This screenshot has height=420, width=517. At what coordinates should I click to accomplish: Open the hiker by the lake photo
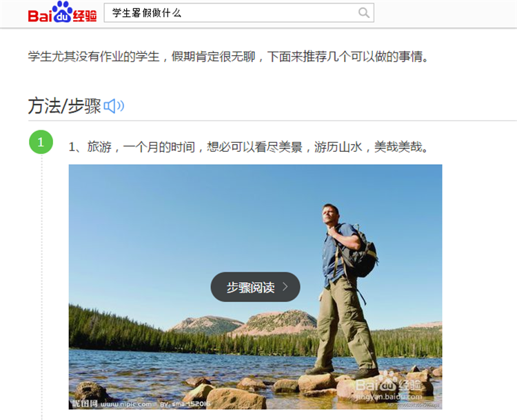point(255,287)
